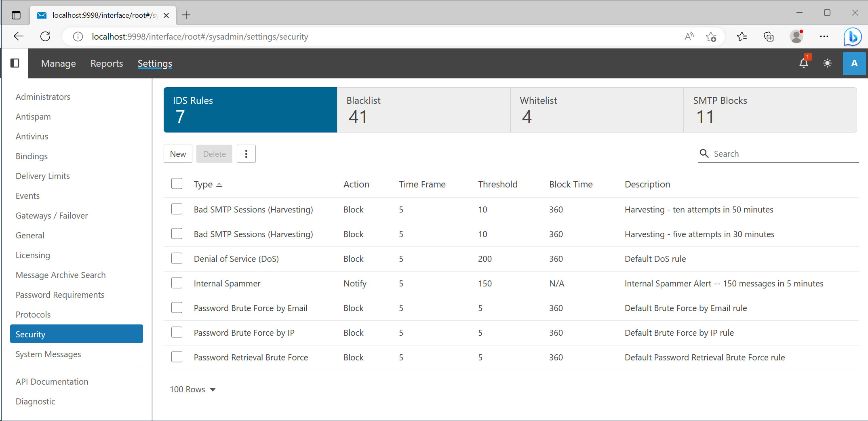Focus the Search input field
The image size is (868, 421).
coord(784,154)
